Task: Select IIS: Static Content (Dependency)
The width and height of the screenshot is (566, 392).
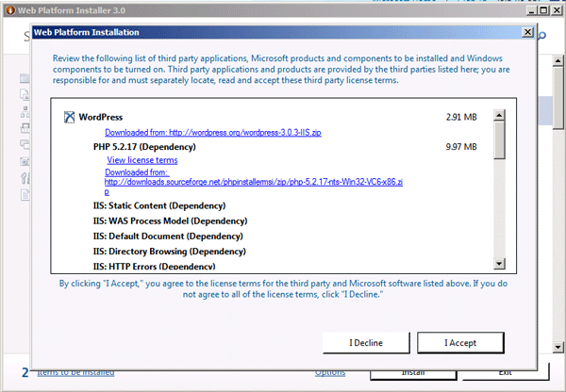Action: pos(159,205)
